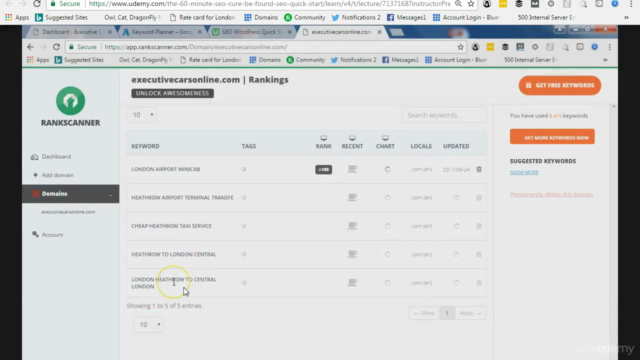Click the Get Free Keywords button
640x360 pixels.
pyautogui.click(x=560, y=85)
